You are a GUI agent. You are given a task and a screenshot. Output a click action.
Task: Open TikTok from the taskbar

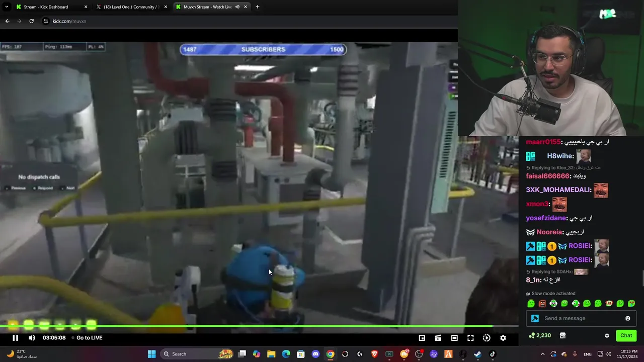tap(492, 354)
